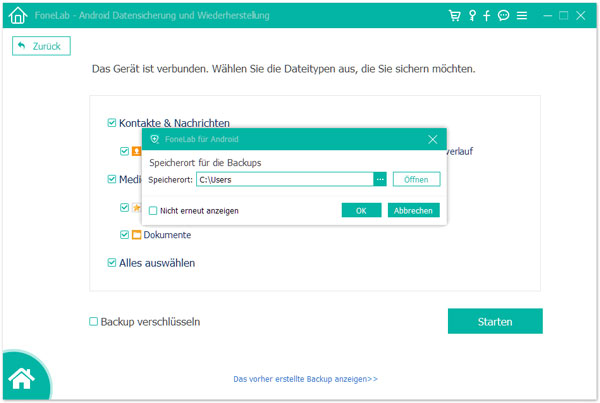The height and width of the screenshot is (403, 600).
Task: Open the shopping cart icon in title bar
Action: tap(454, 16)
